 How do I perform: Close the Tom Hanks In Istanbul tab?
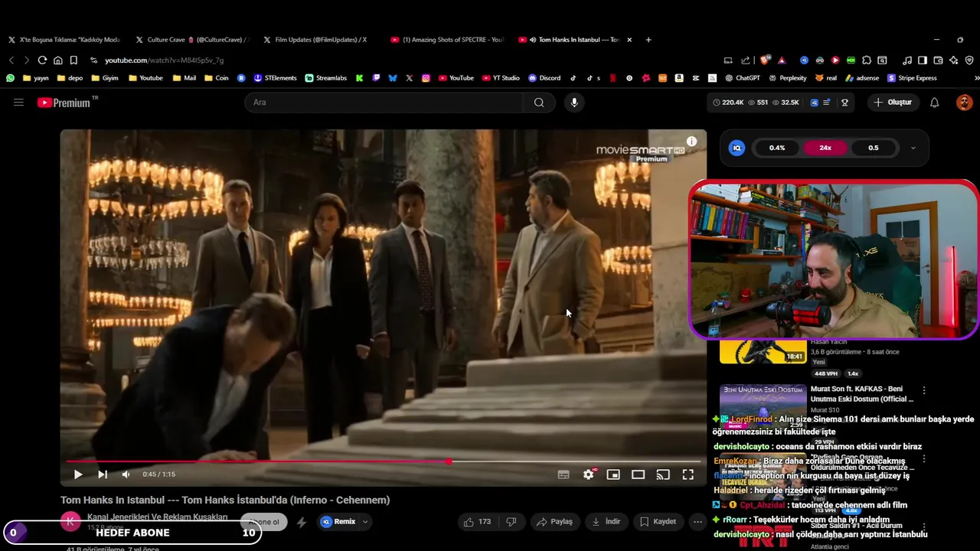tap(629, 40)
